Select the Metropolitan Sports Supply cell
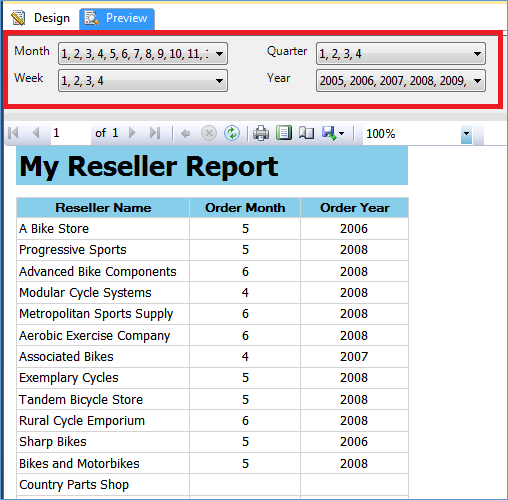 click(x=103, y=314)
